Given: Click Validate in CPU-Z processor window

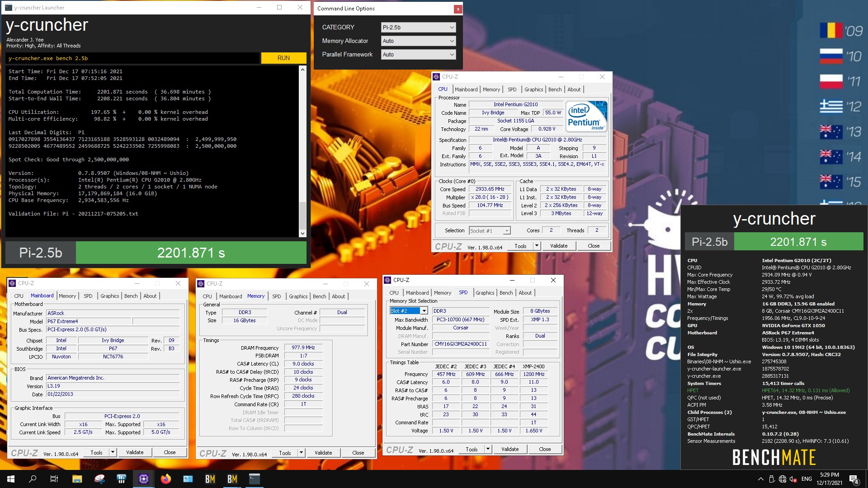Looking at the screenshot, I should (559, 246).
